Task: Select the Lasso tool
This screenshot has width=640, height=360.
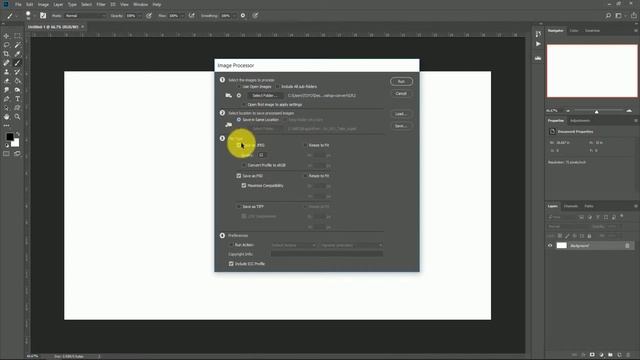Action: pos(6,45)
